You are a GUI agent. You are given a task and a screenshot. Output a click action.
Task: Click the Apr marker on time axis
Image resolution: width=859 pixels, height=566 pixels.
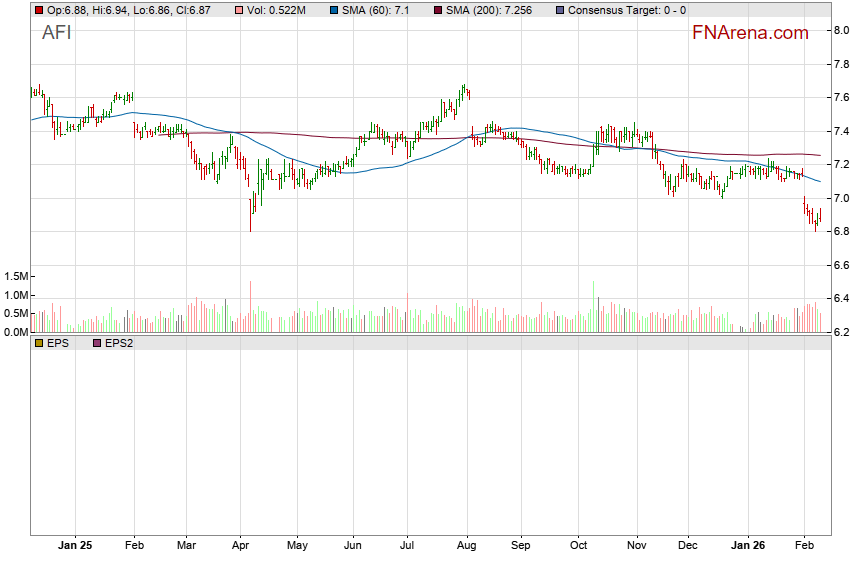(240, 546)
